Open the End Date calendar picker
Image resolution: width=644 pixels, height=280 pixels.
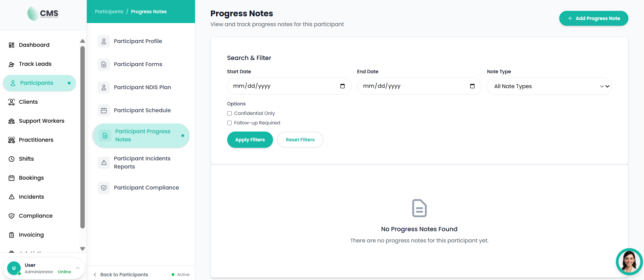tap(472, 86)
